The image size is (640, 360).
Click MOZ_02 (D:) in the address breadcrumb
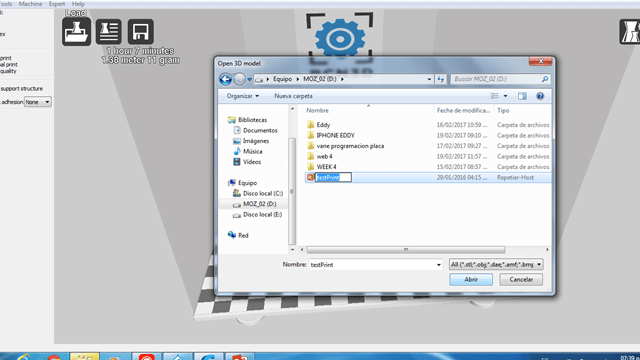coord(320,79)
